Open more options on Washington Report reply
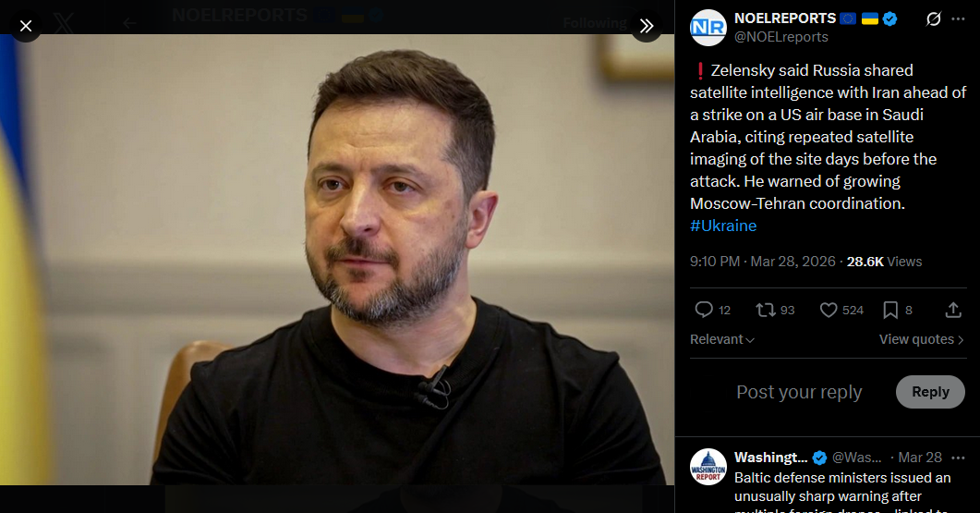The height and width of the screenshot is (513, 980). [x=958, y=458]
